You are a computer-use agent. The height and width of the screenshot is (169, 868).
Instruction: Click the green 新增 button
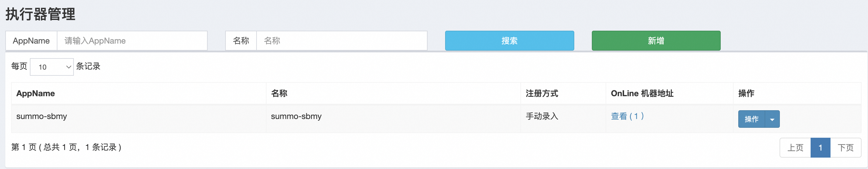[656, 41]
